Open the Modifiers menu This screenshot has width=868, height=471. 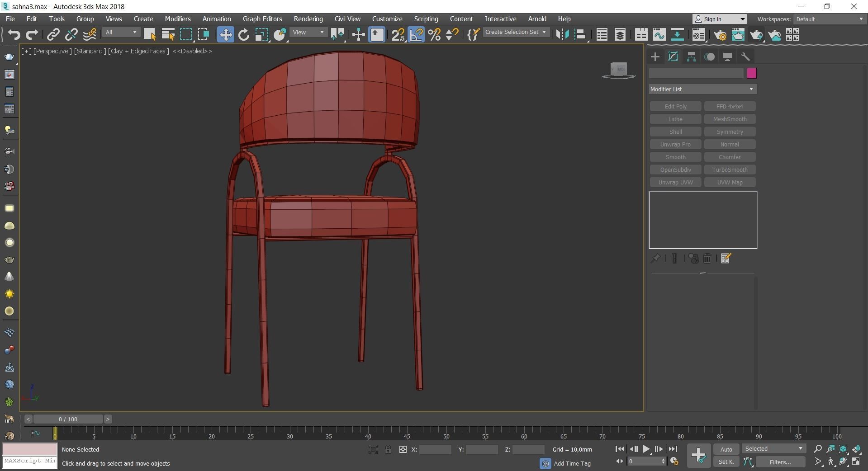(177, 19)
